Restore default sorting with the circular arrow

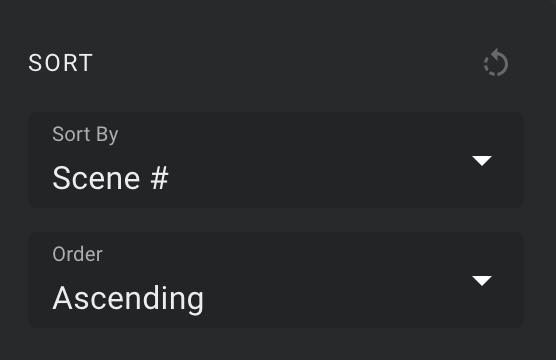tap(496, 63)
